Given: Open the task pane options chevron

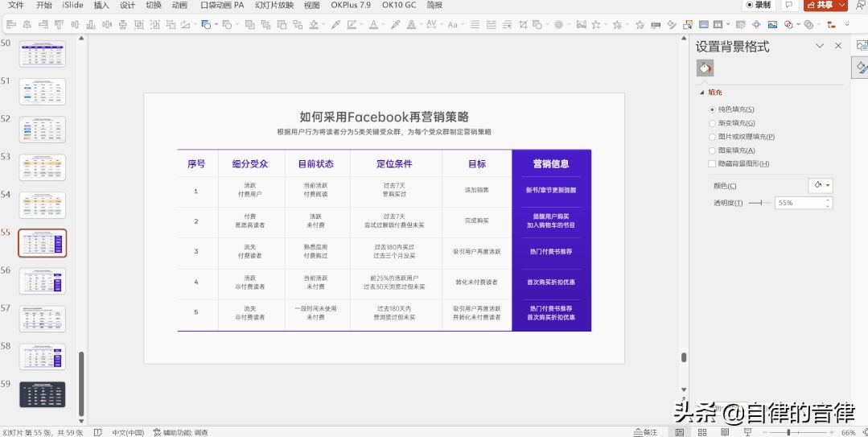Looking at the screenshot, I should click(820, 46).
